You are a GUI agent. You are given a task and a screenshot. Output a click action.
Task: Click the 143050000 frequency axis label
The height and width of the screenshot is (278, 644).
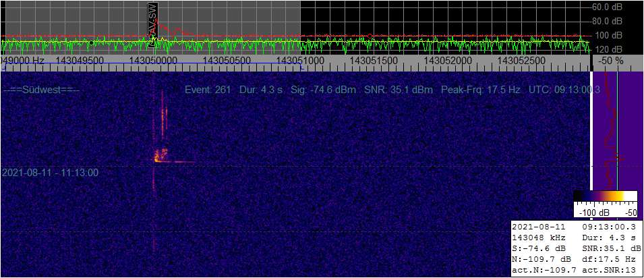(x=153, y=61)
